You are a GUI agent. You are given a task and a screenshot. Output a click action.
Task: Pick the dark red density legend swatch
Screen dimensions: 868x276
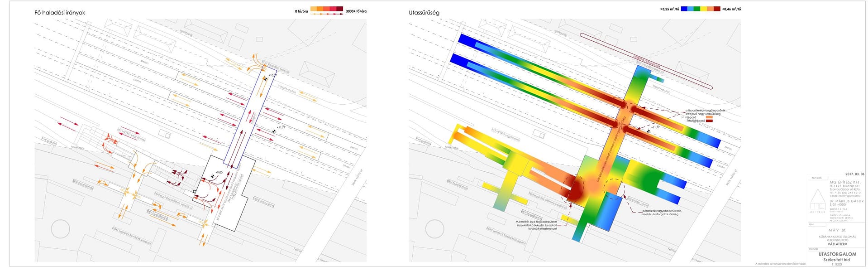coord(717,9)
